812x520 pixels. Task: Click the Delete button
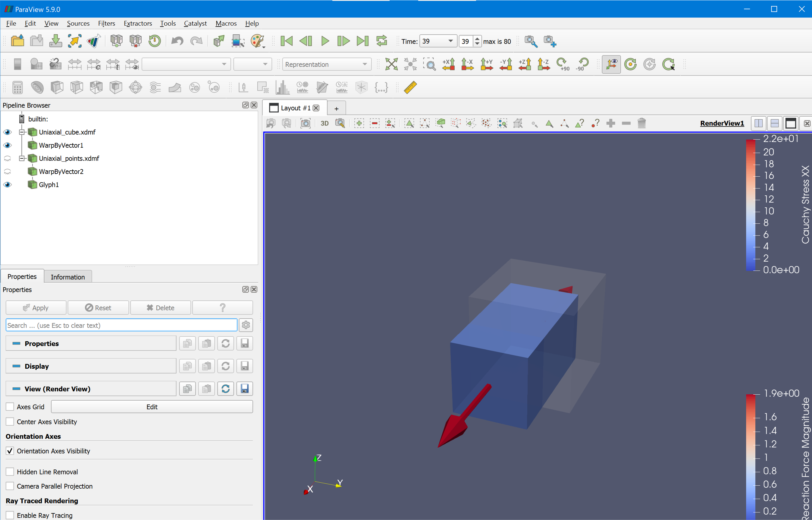click(160, 307)
